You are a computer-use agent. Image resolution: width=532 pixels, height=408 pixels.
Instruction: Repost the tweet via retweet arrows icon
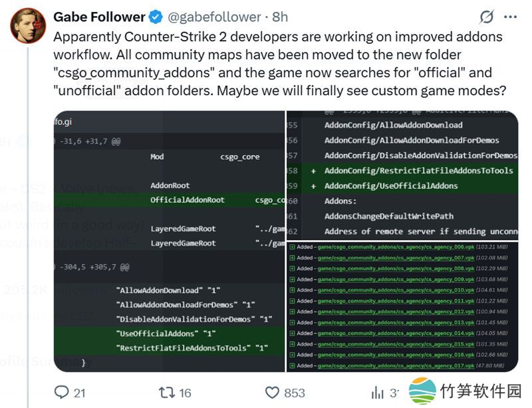point(166,392)
